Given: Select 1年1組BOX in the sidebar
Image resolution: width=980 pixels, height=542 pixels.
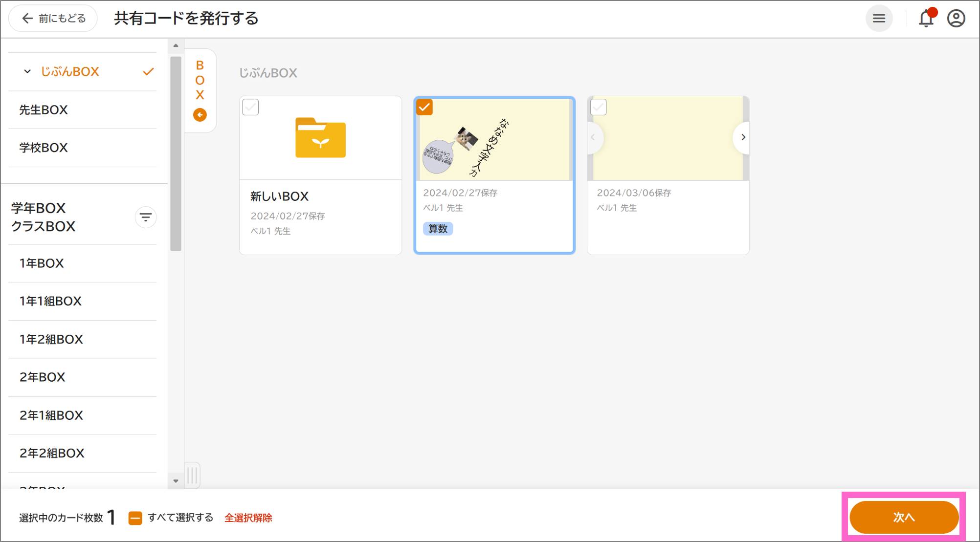Looking at the screenshot, I should pos(50,301).
